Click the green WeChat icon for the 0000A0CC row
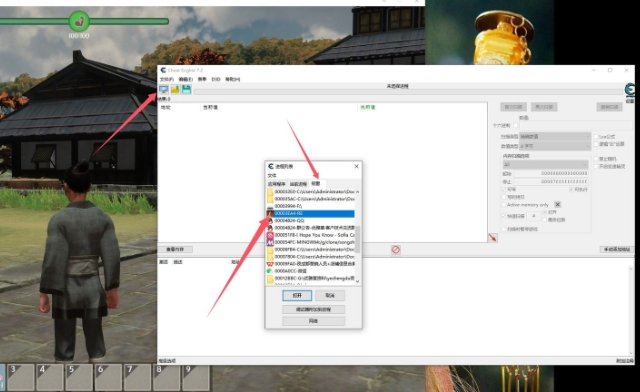The width and height of the screenshot is (640, 392). pyautogui.click(x=270, y=271)
